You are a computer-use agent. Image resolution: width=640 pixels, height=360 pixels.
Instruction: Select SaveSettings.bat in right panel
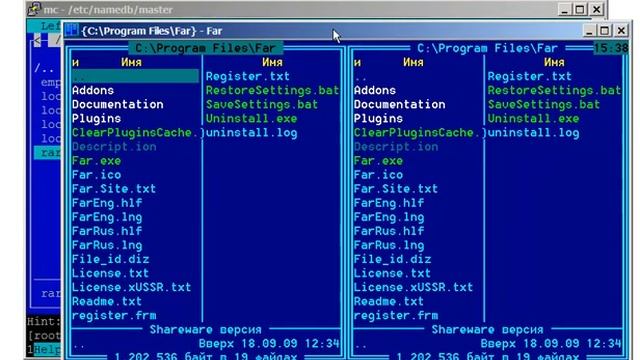click(544, 104)
